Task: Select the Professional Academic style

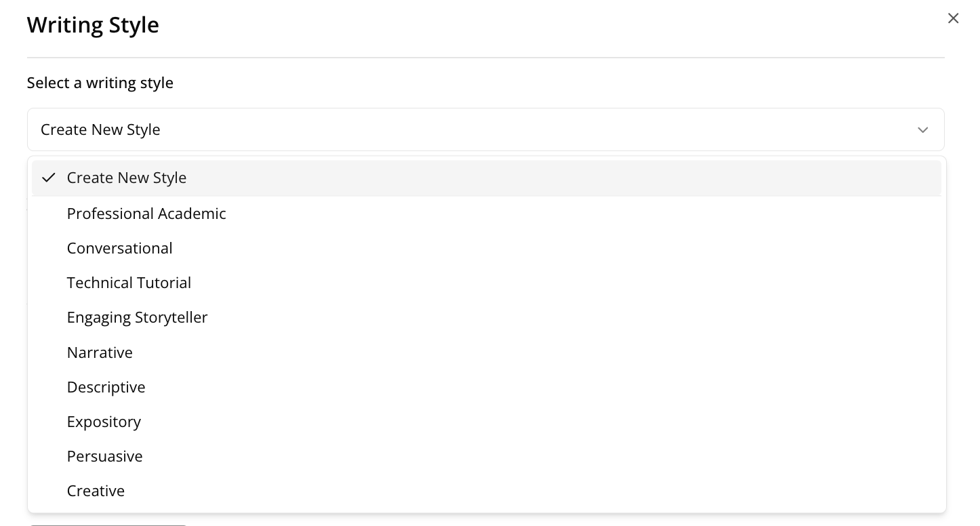Action: click(x=146, y=214)
